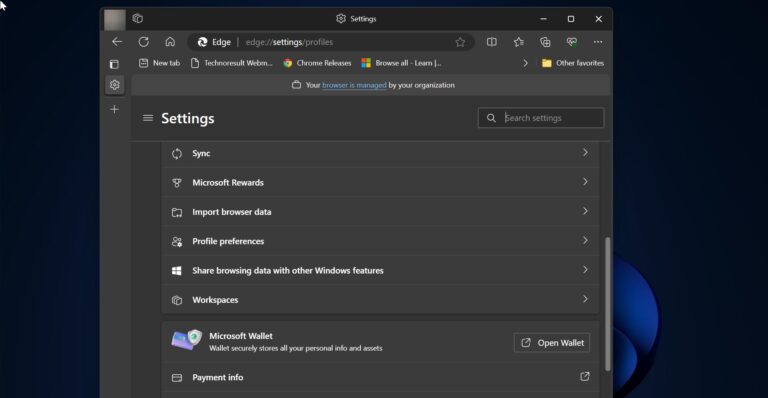Open Settings and more ellipsis menu
Image resolution: width=768 pixels, height=398 pixels.
click(598, 42)
